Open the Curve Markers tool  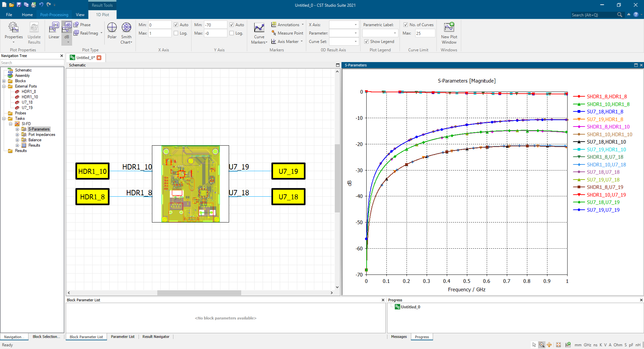tap(259, 33)
